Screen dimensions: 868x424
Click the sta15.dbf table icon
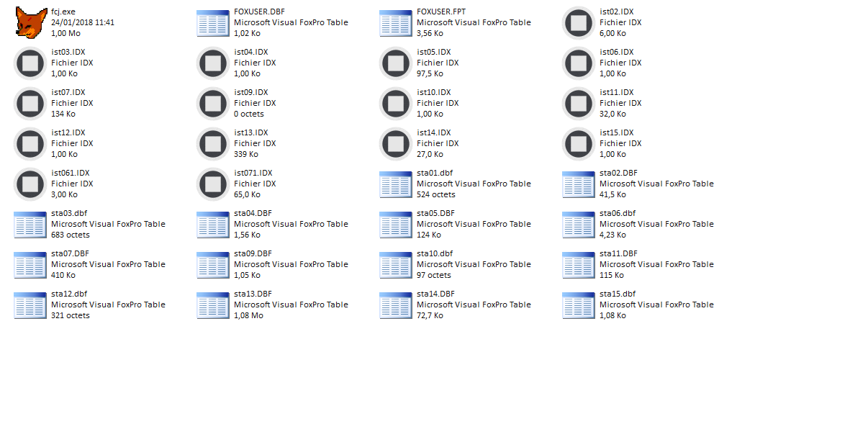(x=579, y=305)
